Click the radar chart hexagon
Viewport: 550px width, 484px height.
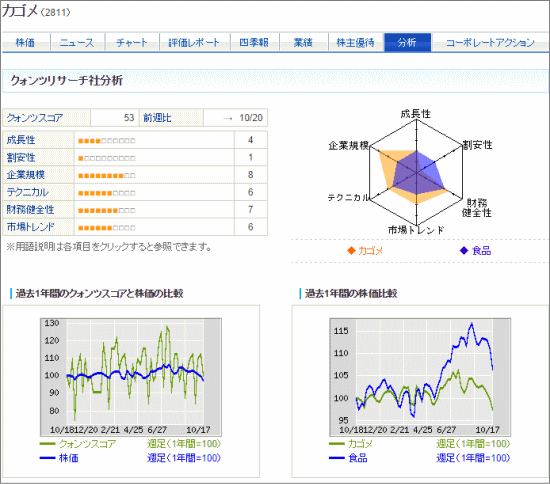tap(416, 173)
